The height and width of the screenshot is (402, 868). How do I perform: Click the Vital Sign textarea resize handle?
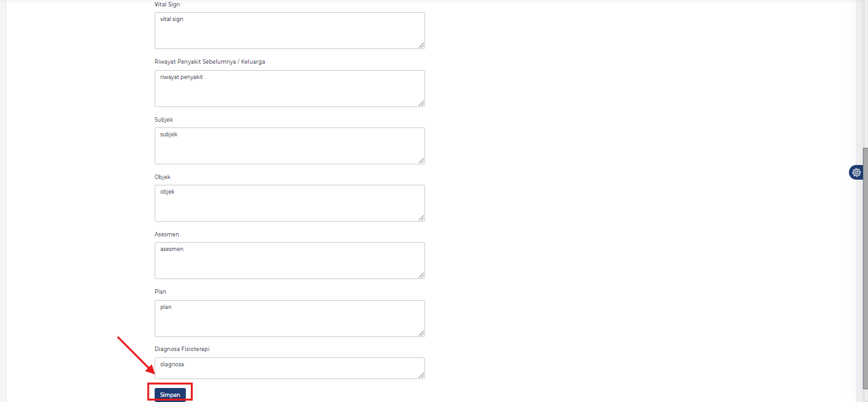(421, 45)
